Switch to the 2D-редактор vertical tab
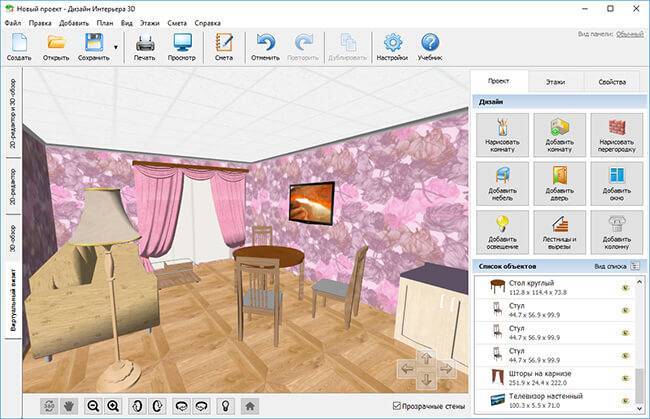Screen dimensions: 650x419 (x=13, y=187)
